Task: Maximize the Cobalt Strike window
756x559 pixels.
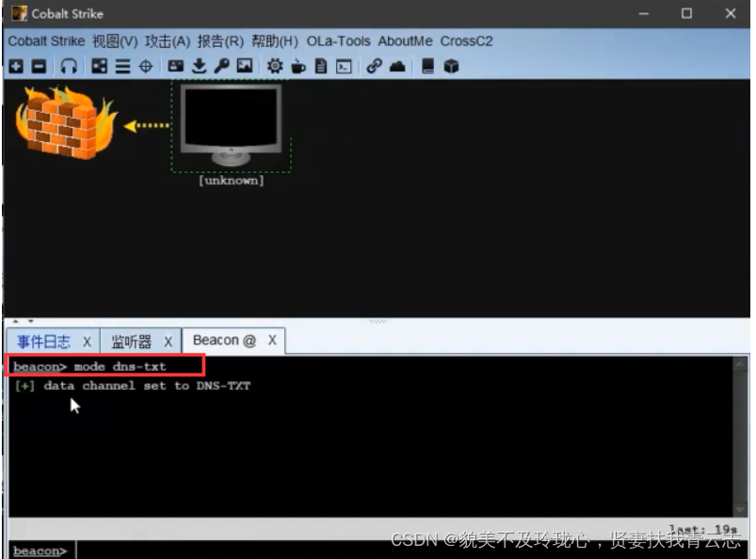Action: coord(686,13)
